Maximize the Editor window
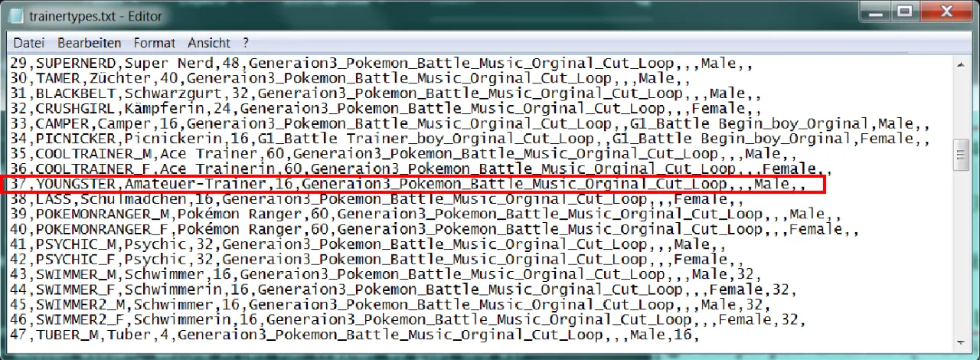Image resolution: width=980 pixels, height=360 pixels. click(x=904, y=11)
